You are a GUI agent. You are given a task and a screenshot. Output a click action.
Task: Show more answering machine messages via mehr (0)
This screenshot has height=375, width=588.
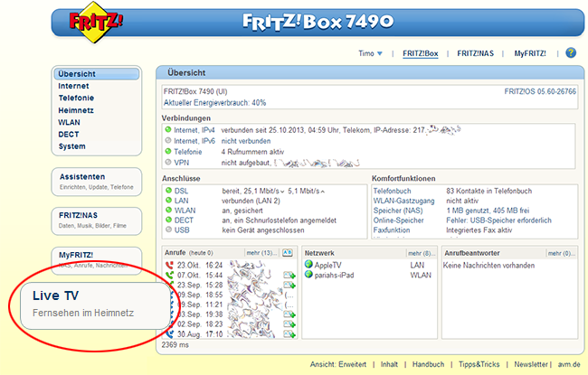point(561,253)
